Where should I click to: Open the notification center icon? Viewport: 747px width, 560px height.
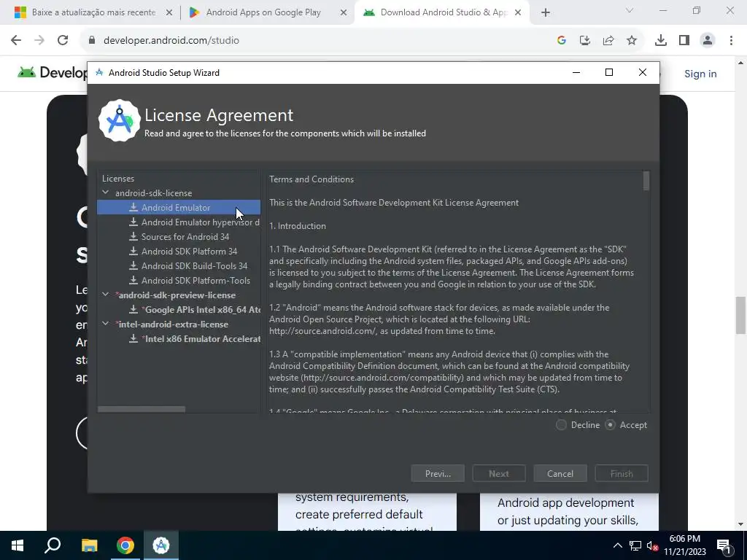pos(724,546)
